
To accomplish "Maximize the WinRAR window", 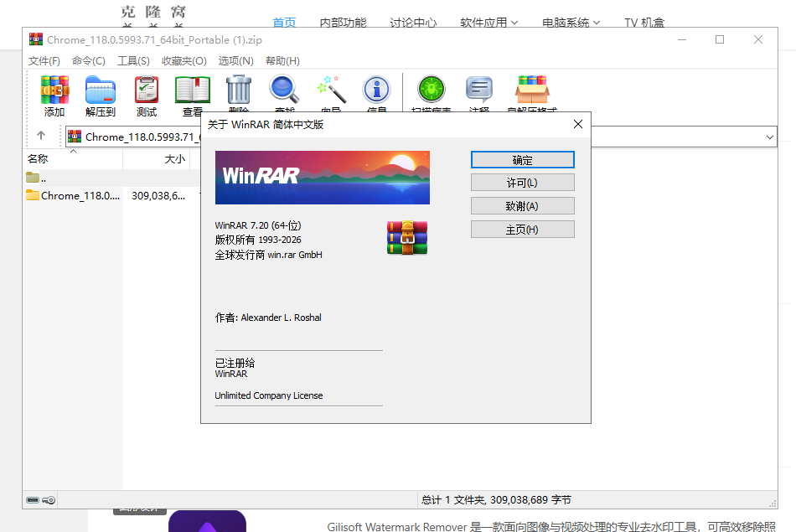I will 720,39.
